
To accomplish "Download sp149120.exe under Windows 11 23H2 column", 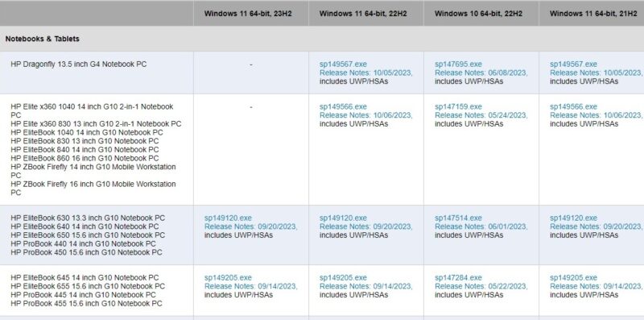I will (228, 218).
